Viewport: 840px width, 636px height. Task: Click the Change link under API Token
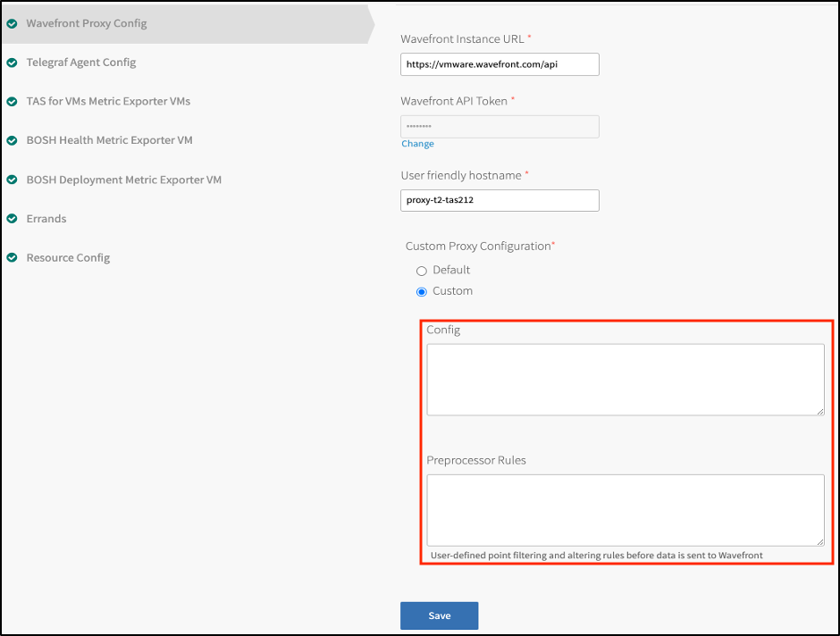click(417, 144)
